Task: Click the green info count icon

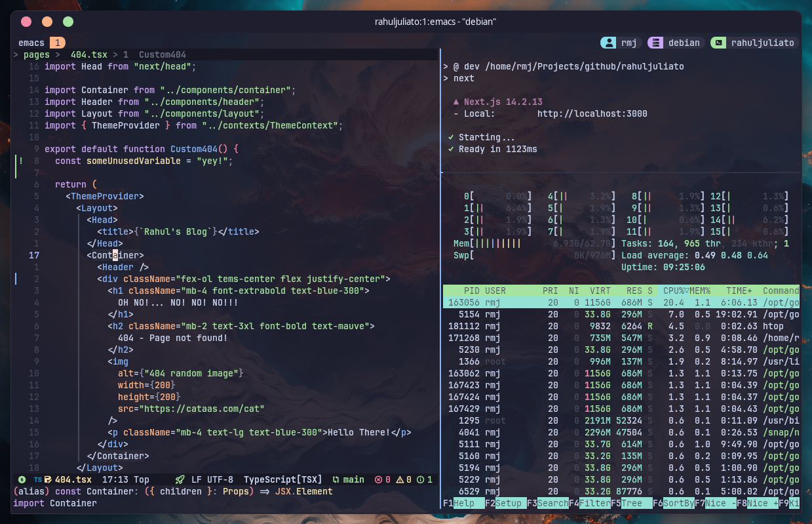Action: pos(421,479)
